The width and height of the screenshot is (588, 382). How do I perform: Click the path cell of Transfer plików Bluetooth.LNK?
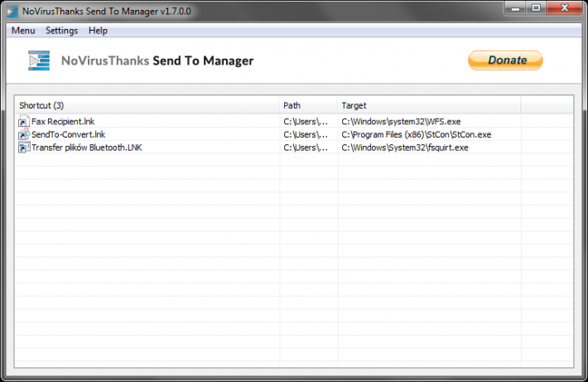point(306,147)
